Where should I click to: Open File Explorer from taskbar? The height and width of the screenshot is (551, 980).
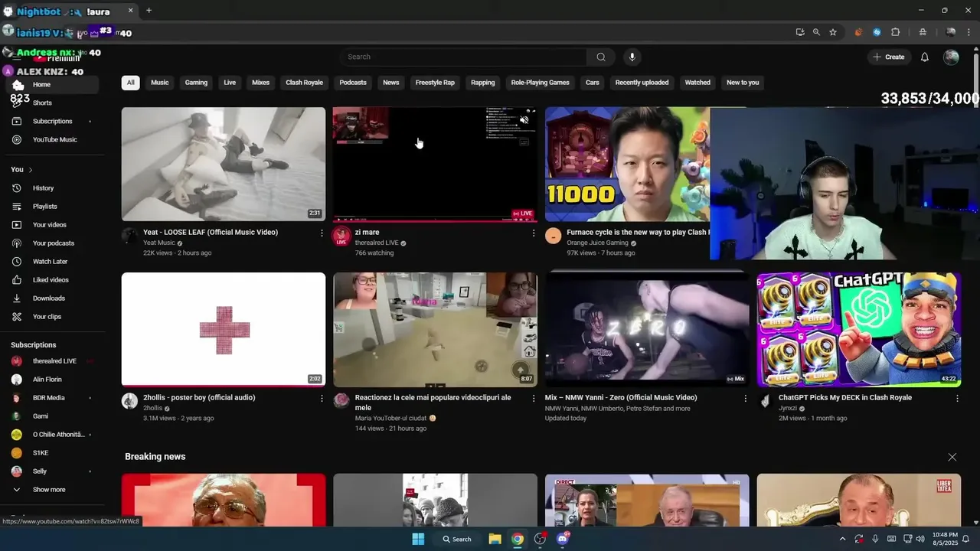click(495, 539)
